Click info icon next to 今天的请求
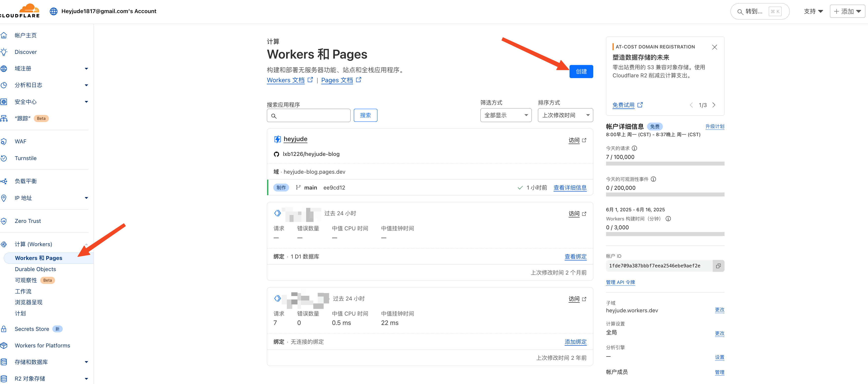868x384 pixels. (634, 148)
